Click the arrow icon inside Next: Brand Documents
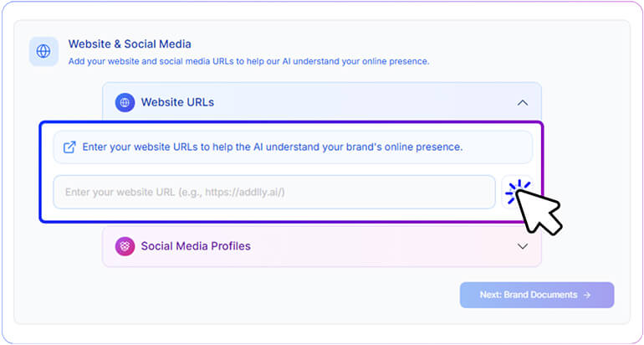 pyautogui.click(x=587, y=295)
